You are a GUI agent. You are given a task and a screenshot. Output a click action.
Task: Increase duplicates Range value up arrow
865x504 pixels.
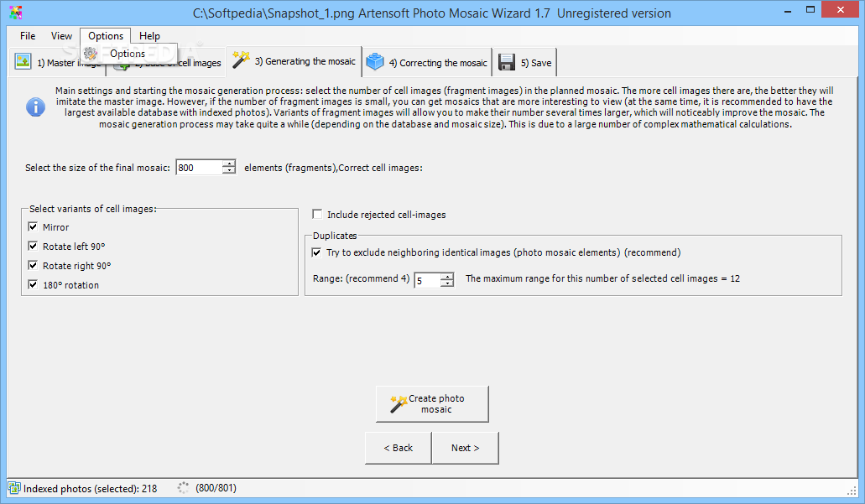(x=447, y=276)
